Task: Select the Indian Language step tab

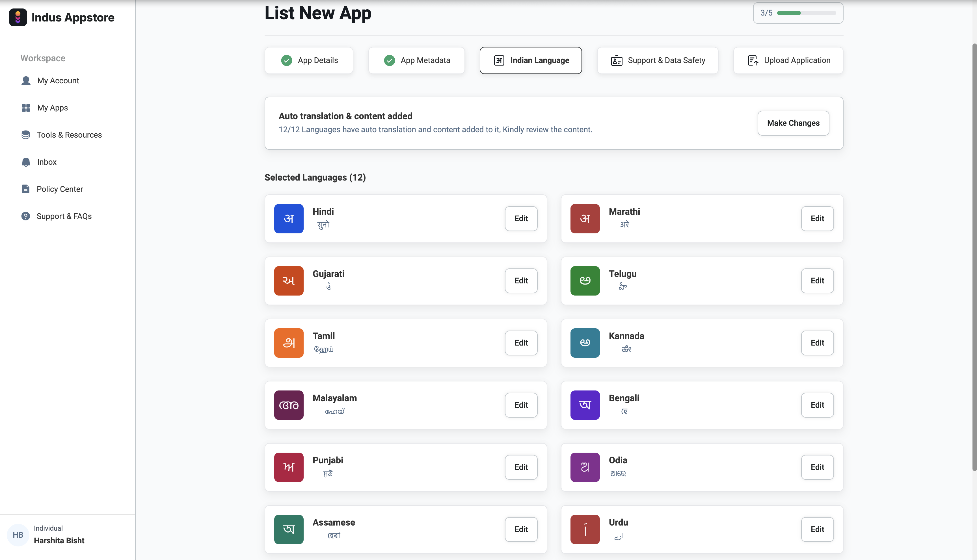Action: pos(531,60)
